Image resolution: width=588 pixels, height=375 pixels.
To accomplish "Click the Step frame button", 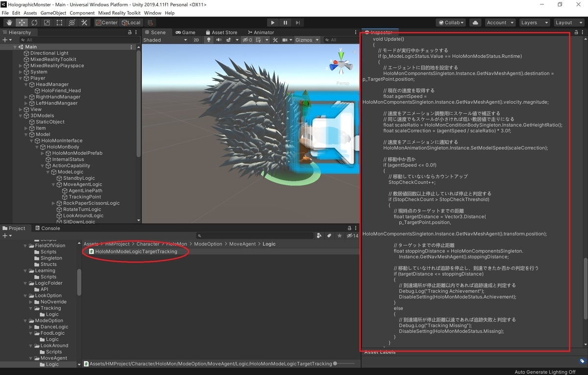I will click(x=298, y=23).
